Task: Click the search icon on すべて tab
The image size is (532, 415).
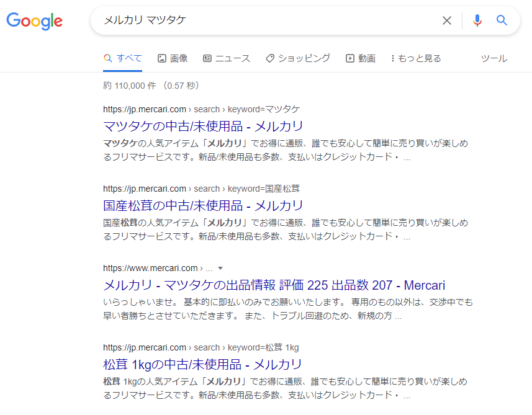Action: pyautogui.click(x=107, y=58)
